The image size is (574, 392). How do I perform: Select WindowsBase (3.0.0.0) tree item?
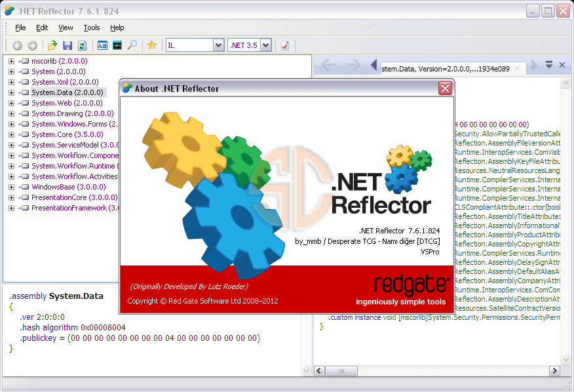(x=68, y=187)
